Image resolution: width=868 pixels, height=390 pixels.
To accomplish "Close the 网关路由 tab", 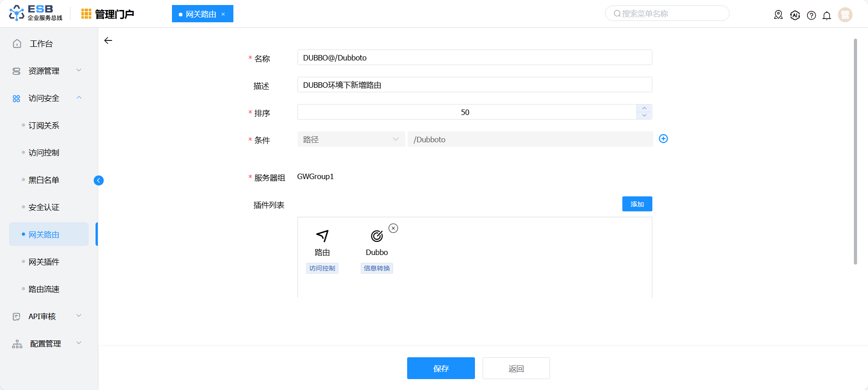I will tap(223, 14).
